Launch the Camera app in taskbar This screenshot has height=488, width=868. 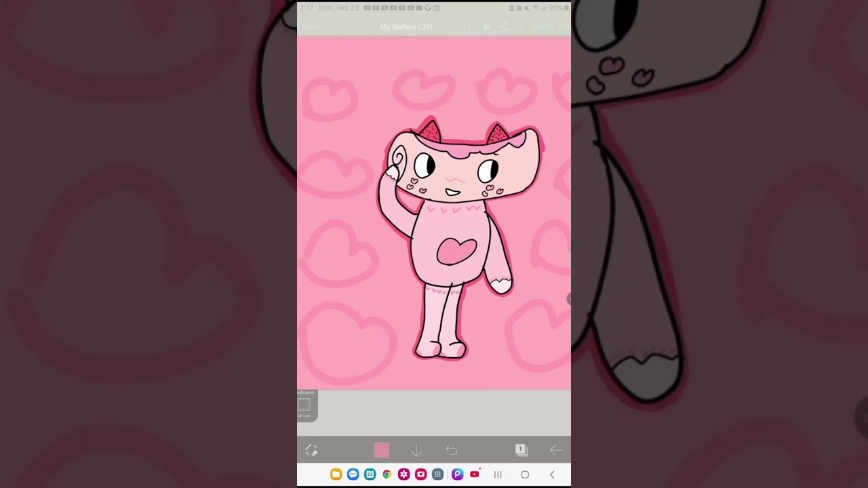click(x=420, y=474)
